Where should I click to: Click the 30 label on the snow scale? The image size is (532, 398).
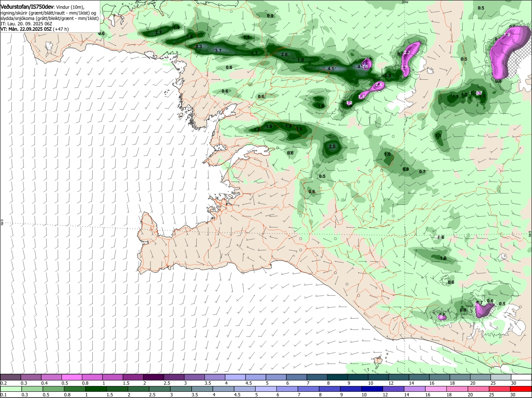[x=513, y=383]
